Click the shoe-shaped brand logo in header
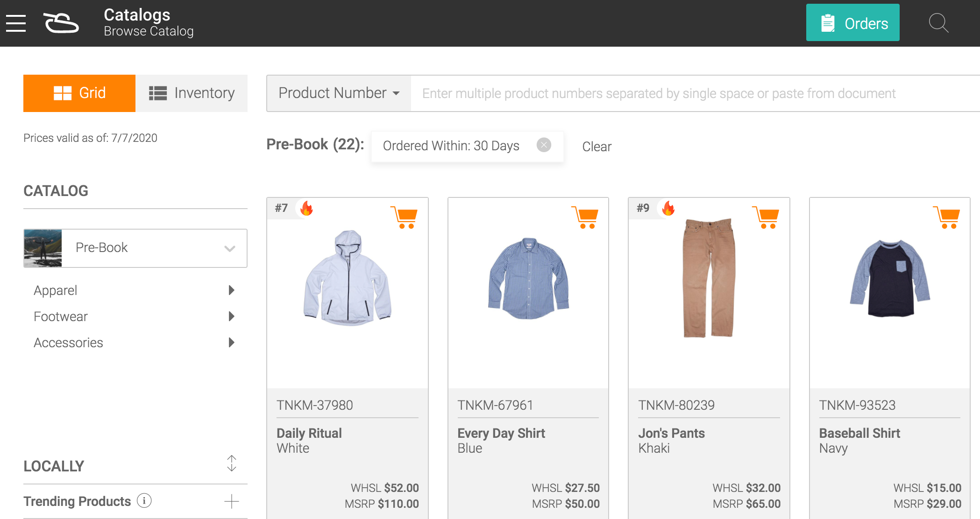The height and width of the screenshot is (519, 980). (61, 23)
